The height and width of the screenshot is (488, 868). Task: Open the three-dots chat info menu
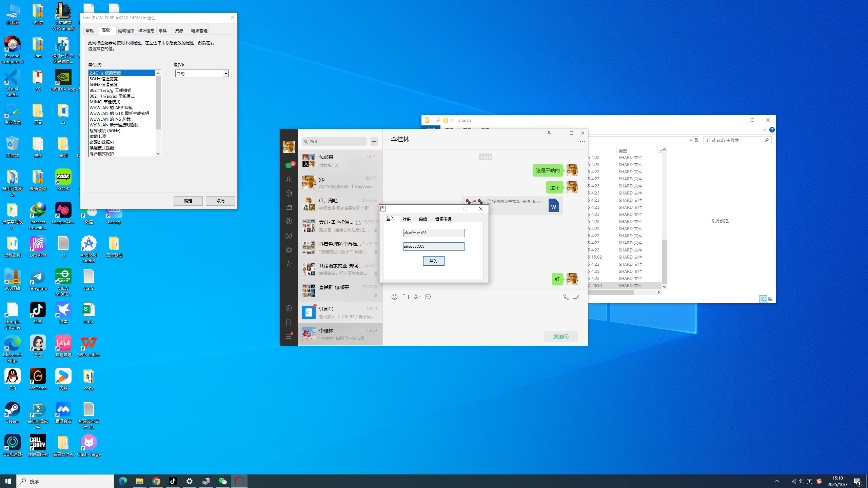582,142
